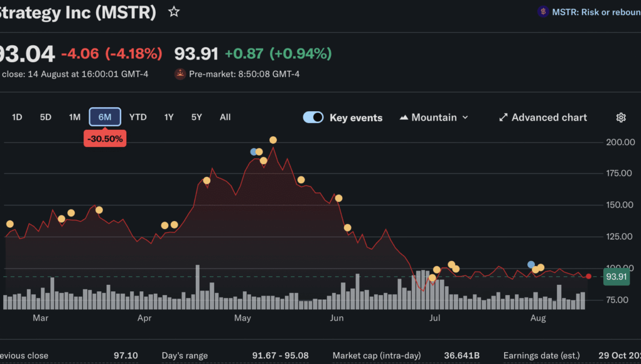Click the Apr month axis label
The height and width of the screenshot is (364, 641).
point(145,318)
